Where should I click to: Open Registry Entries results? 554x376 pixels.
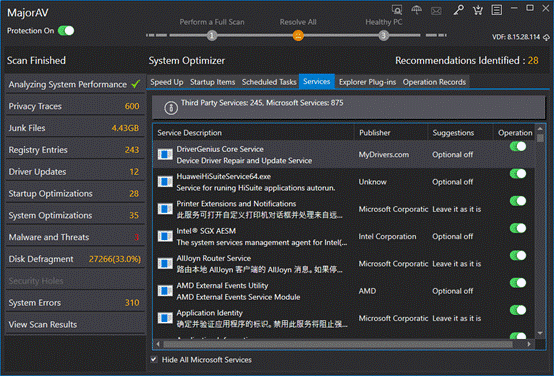pyautogui.click(x=75, y=150)
